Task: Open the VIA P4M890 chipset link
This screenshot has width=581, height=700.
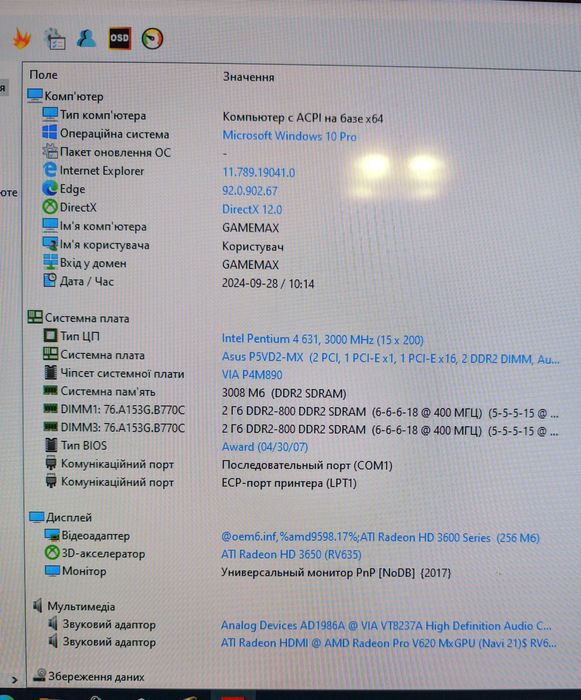Action: pyautogui.click(x=252, y=375)
